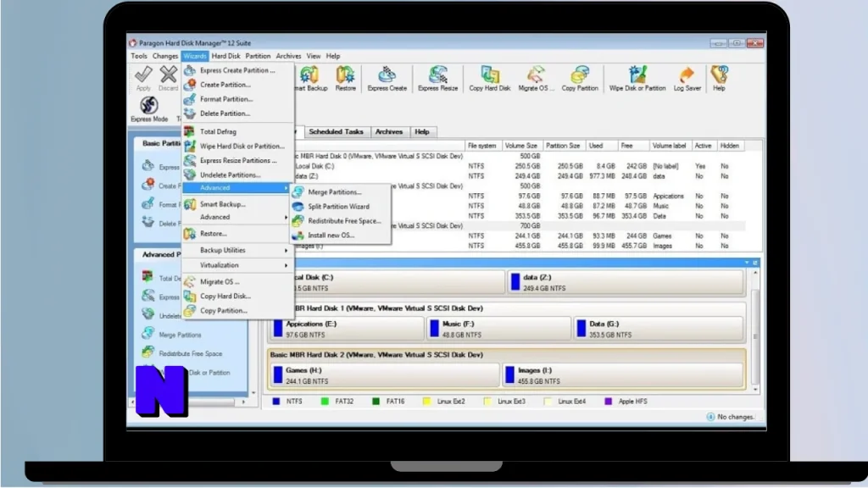Open the Archives menu in menu bar
This screenshot has height=488, width=868.
click(288, 56)
